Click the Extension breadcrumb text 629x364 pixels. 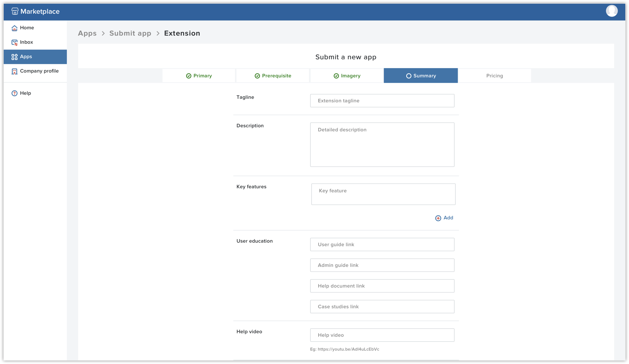[x=182, y=33]
